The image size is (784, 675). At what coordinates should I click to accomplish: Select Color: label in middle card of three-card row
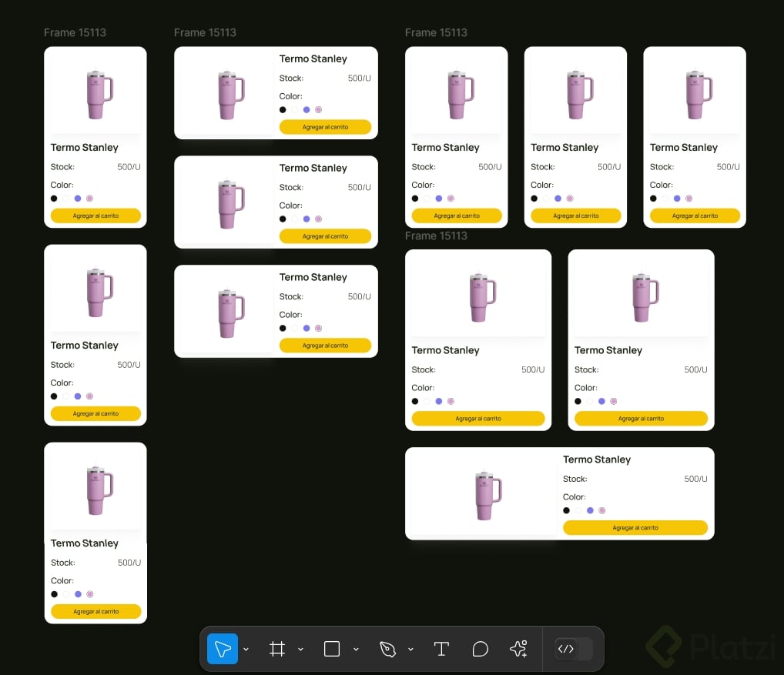[542, 185]
